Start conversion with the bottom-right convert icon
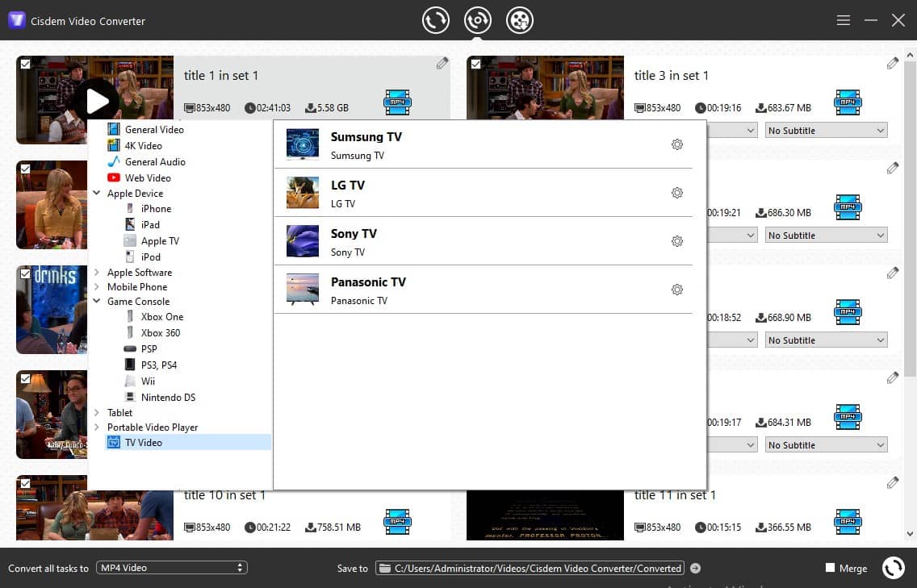The height and width of the screenshot is (588, 917). [894, 567]
